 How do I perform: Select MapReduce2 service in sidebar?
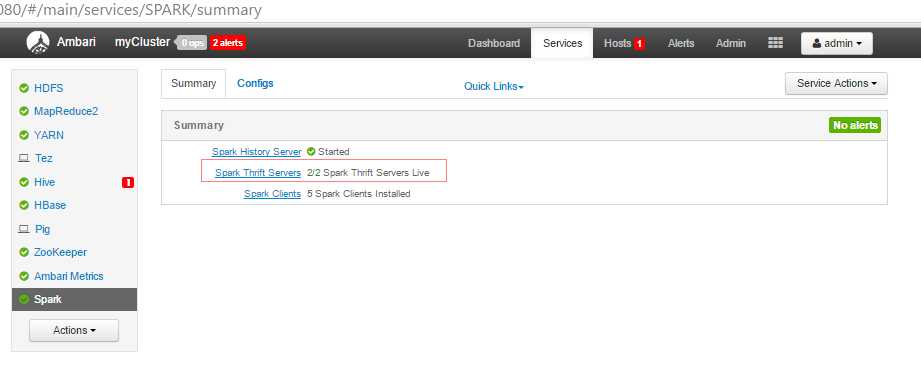point(66,112)
